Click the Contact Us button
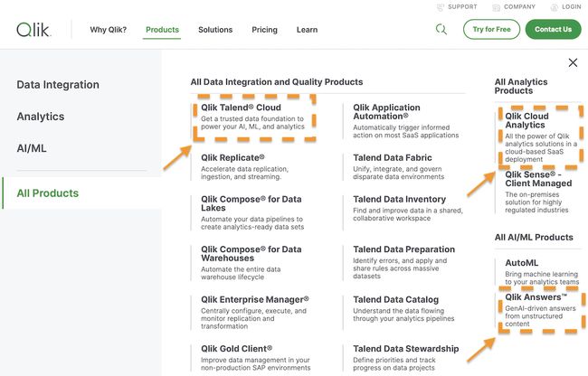Viewport: 588px width, 376px height. (x=553, y=29)
